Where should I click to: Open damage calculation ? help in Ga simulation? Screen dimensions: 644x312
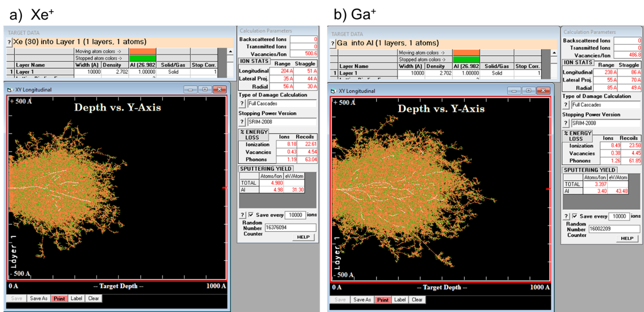566,105
